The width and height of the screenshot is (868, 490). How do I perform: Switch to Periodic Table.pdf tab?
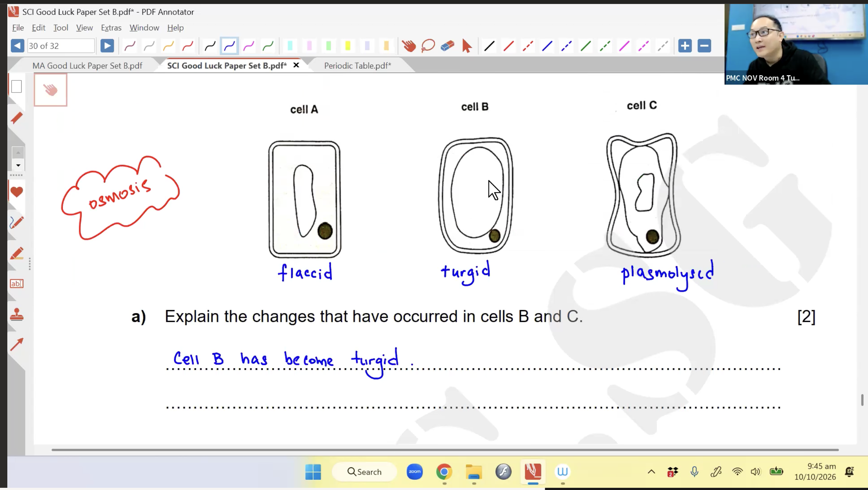click(358, 65)
